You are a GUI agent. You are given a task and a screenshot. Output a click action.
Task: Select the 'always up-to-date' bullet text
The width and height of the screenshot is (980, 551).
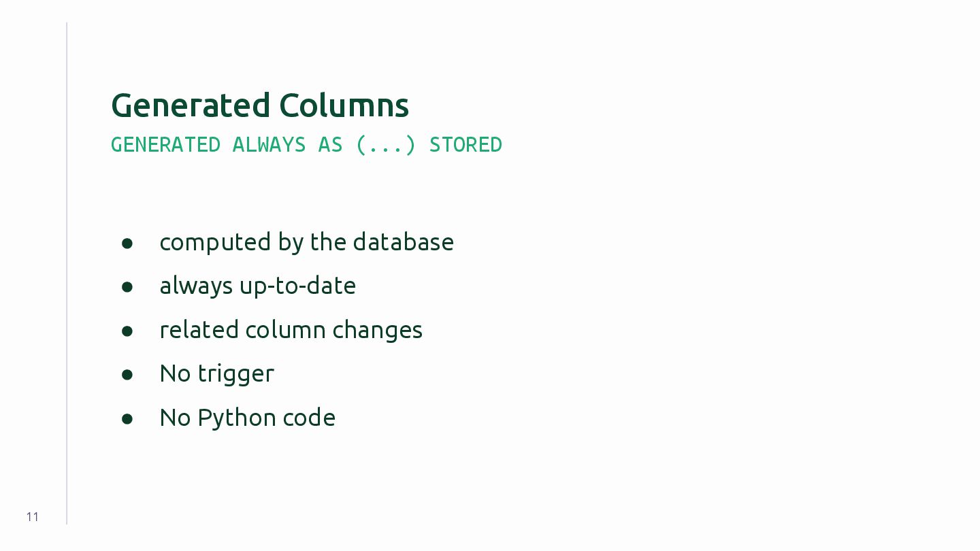point(257,286)
